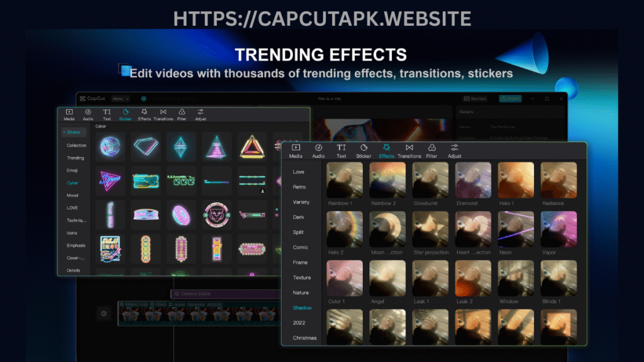Screen dimensions: 644x362
Task: Select Camera Shake clip on timeline
Action: click(x=225, y=294)
